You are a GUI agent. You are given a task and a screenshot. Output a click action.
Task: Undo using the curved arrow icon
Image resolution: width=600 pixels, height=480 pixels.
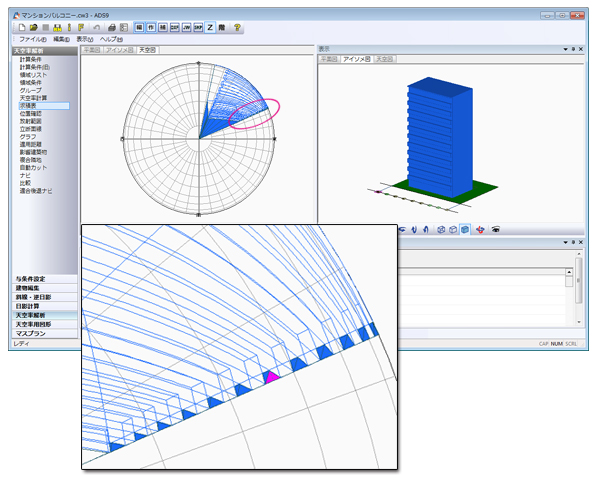[x=97, y=28]
